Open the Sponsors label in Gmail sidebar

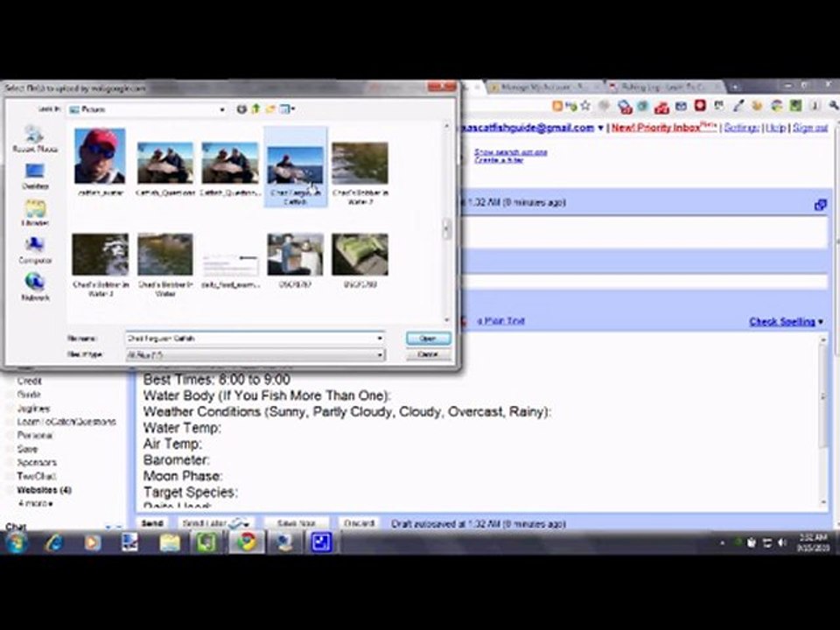(37, 462)
